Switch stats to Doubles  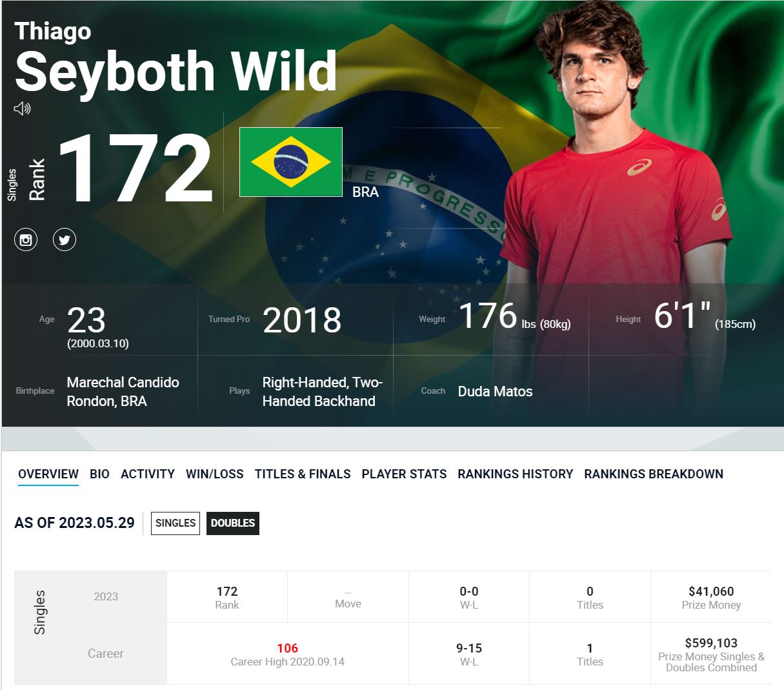click(233, 523)
